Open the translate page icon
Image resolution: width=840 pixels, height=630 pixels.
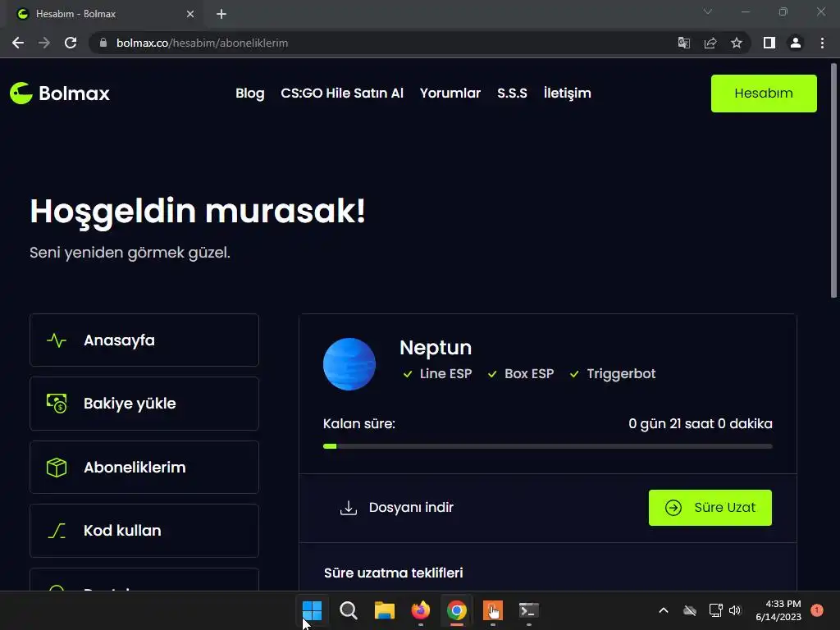coord(683,43)
